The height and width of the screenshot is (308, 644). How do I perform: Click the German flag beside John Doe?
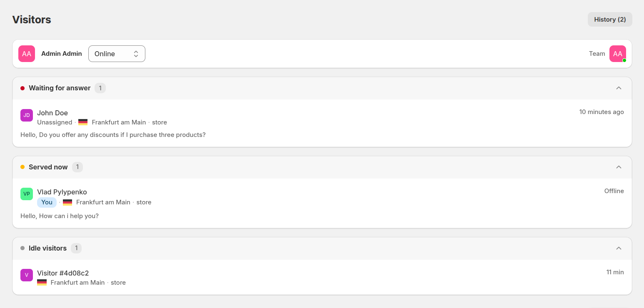click(83, 122)
